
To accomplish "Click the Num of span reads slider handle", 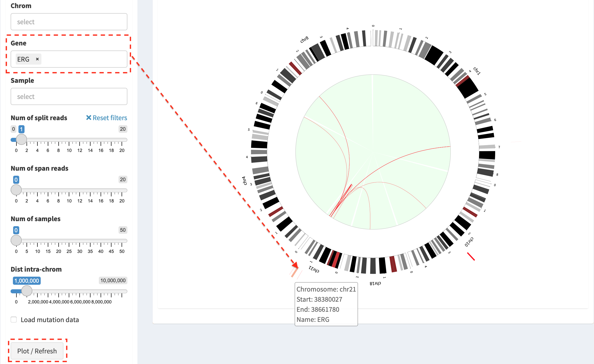I will coord(16,190).
